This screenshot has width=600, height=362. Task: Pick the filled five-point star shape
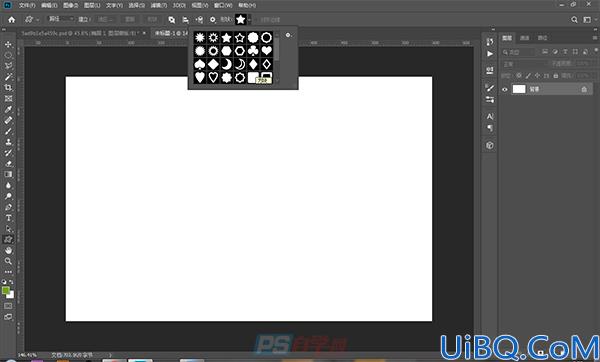[227, 38]
